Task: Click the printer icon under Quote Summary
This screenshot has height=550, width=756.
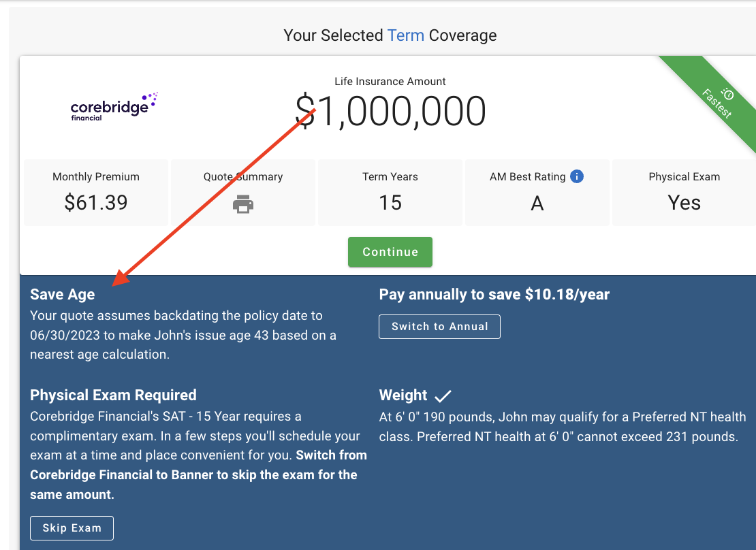Action: [243, 204]
